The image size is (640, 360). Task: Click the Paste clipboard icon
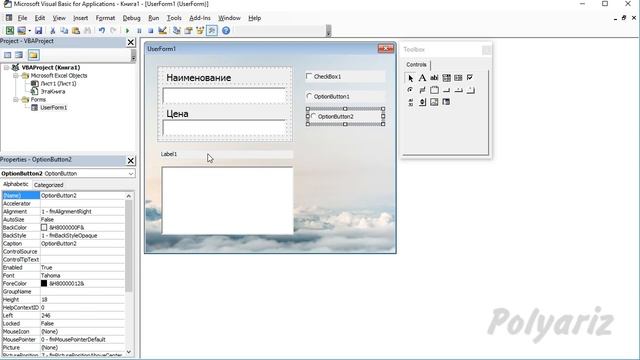tap(76, 31)
